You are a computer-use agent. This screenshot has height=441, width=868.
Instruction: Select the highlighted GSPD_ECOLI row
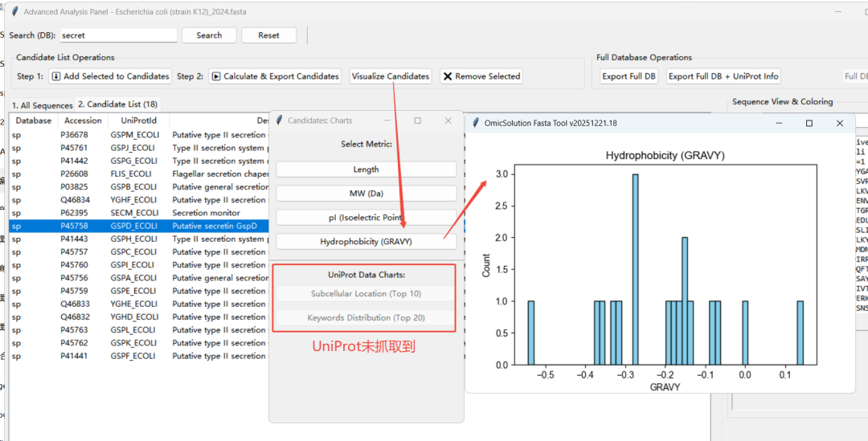139,226
